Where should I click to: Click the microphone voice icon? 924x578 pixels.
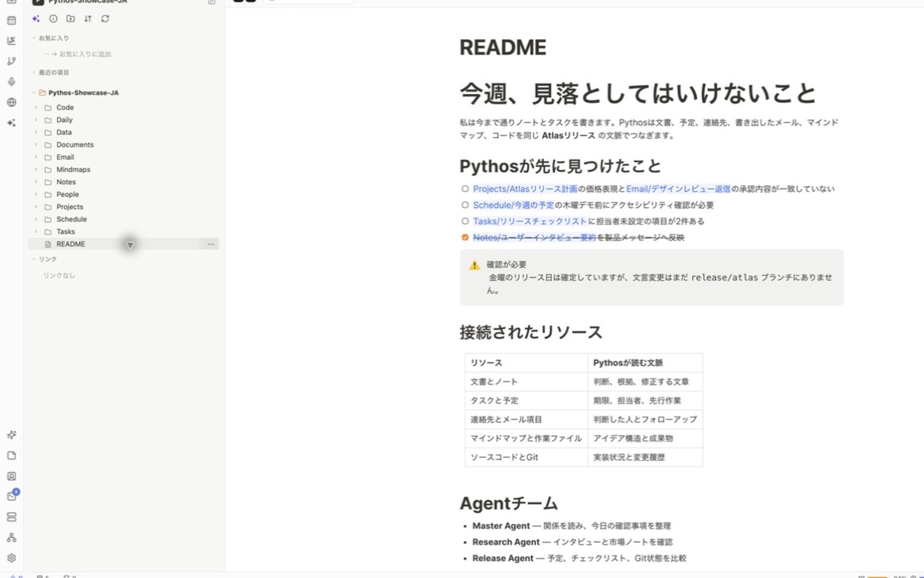[12, 81]
